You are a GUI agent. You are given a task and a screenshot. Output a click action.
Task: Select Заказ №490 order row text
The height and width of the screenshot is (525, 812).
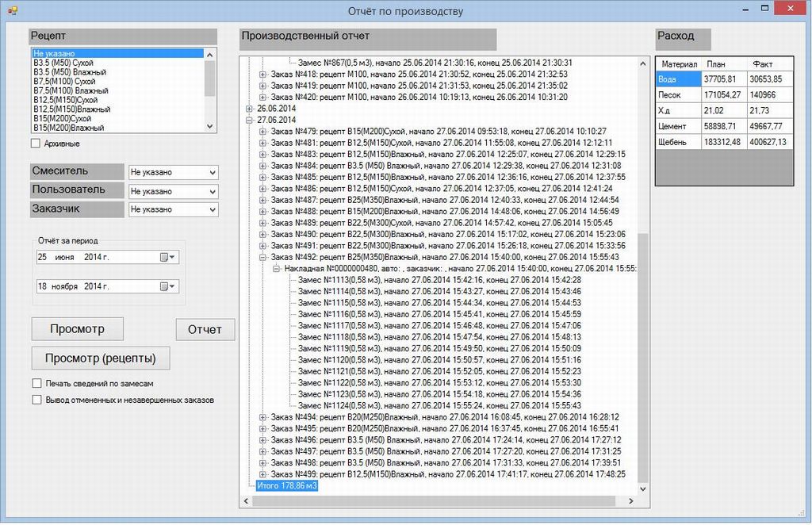tap(448, 235)
